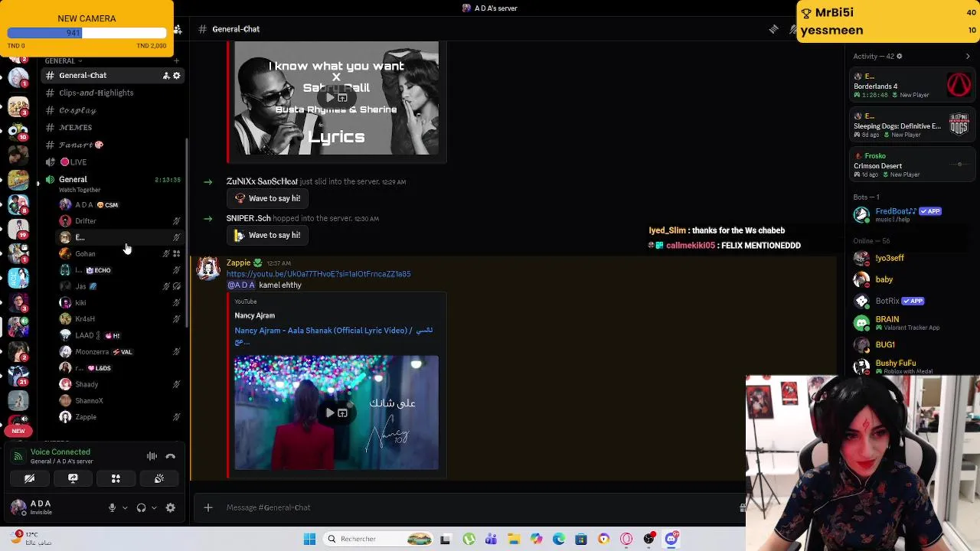Screen dimensions: 980x551
Task: Open Zappie username in chat
Action: pyautogui.click(x=238, y=262)
